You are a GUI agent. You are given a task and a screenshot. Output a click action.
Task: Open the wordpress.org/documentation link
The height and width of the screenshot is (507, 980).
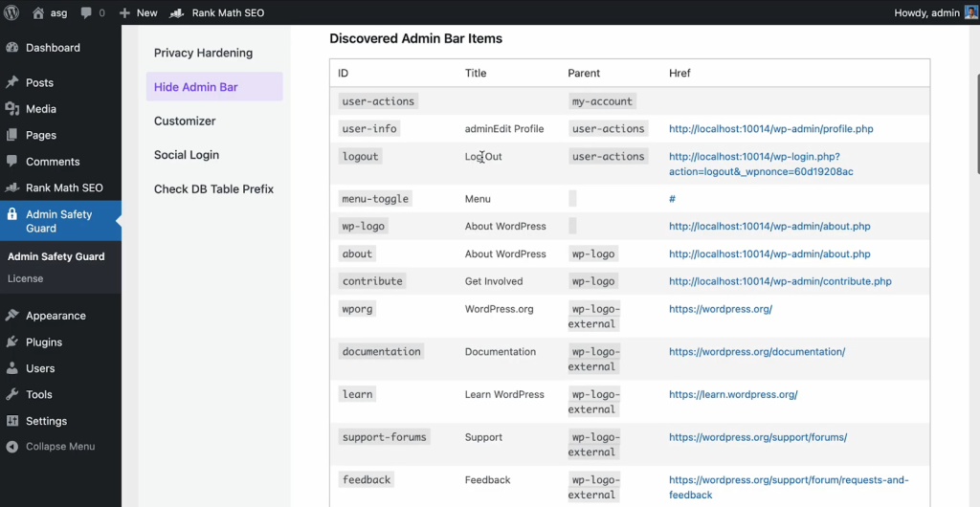click(x=756, y=352)
